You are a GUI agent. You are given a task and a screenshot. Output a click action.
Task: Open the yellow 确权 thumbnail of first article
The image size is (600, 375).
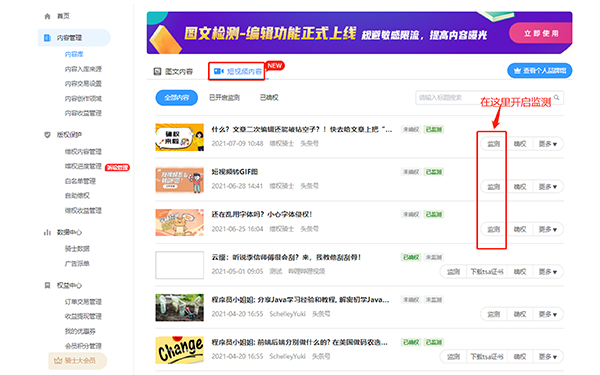point(179,137)
